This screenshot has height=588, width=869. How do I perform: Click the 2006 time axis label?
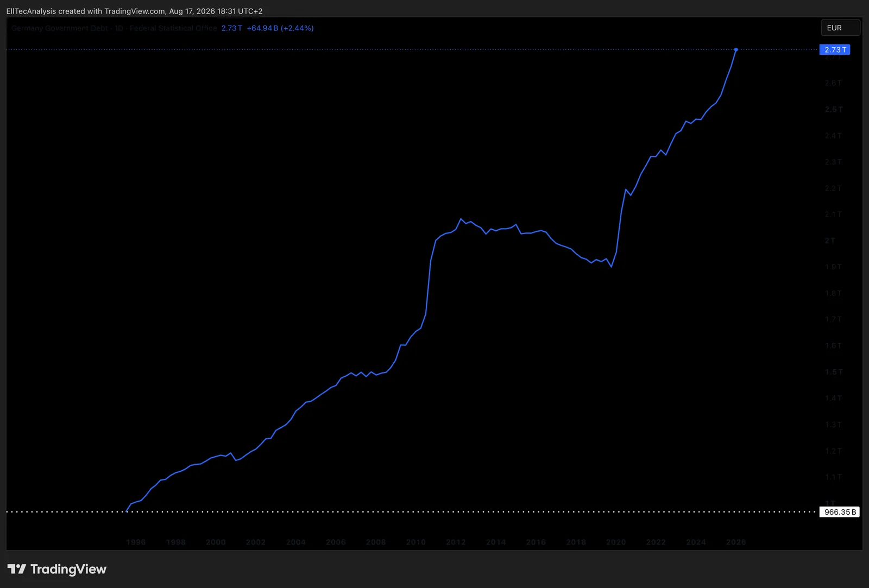click(x=336, y=542)
